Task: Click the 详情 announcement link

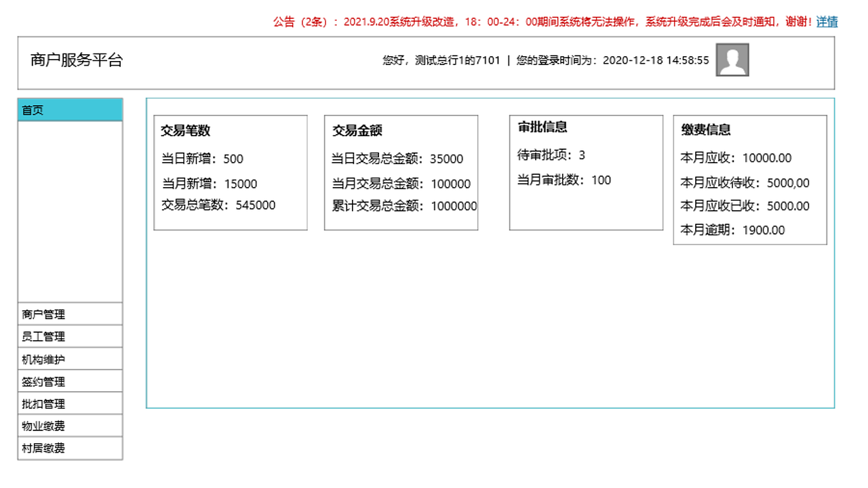Action: click(829, 21)
